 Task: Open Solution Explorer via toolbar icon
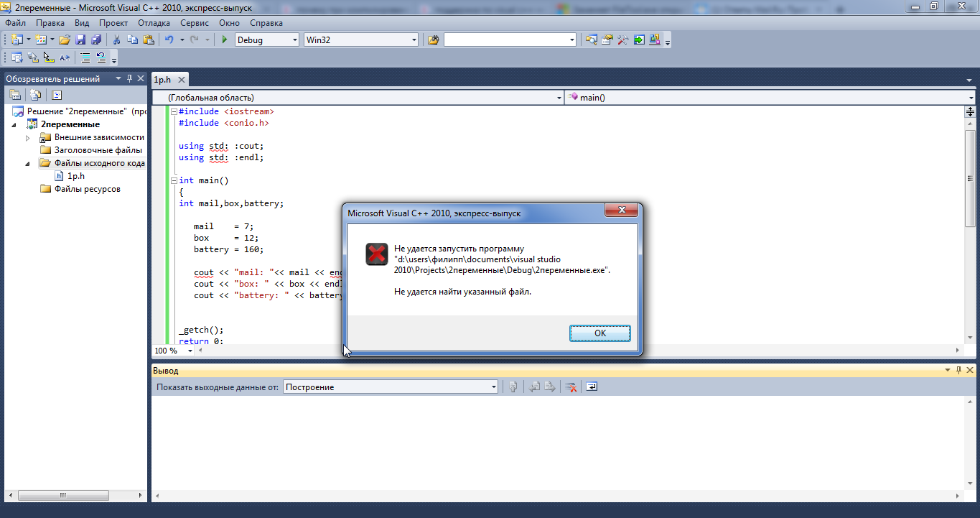591,40
